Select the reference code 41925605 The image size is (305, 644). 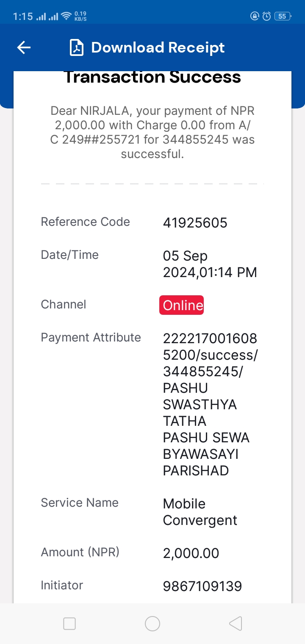point(195,223)
